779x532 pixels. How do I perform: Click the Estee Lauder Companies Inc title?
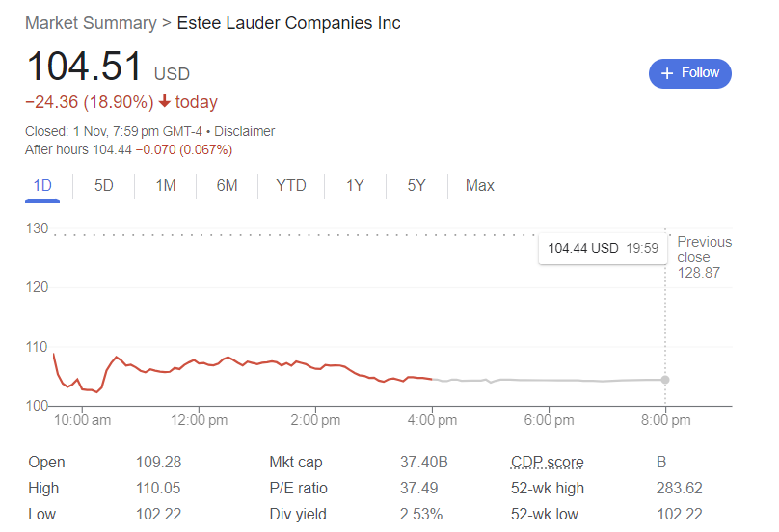tap(289, 23)
